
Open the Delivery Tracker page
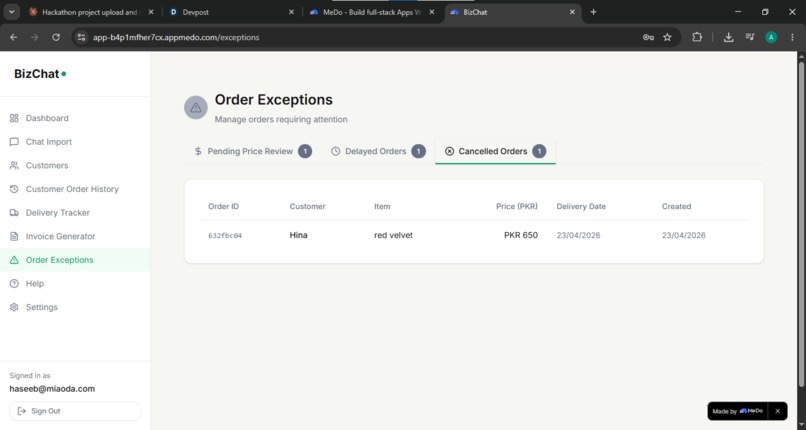click(75, 213)
